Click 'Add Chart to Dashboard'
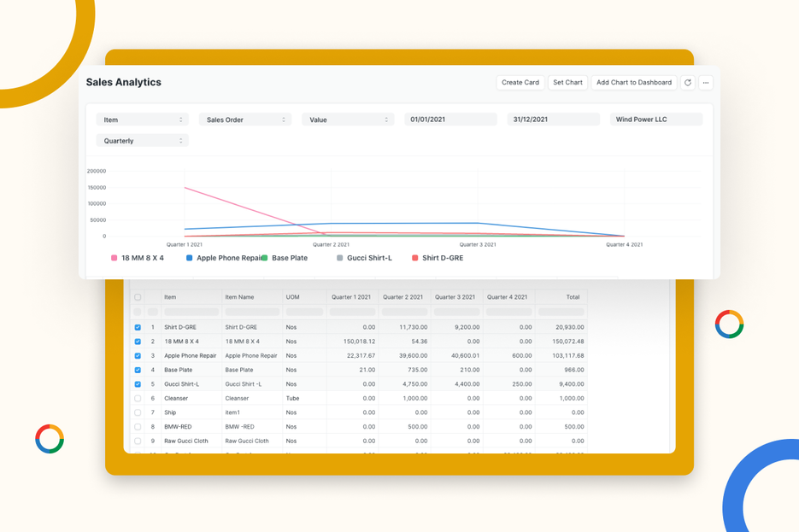Screen dimensions: 799x532 coord(634,82)
